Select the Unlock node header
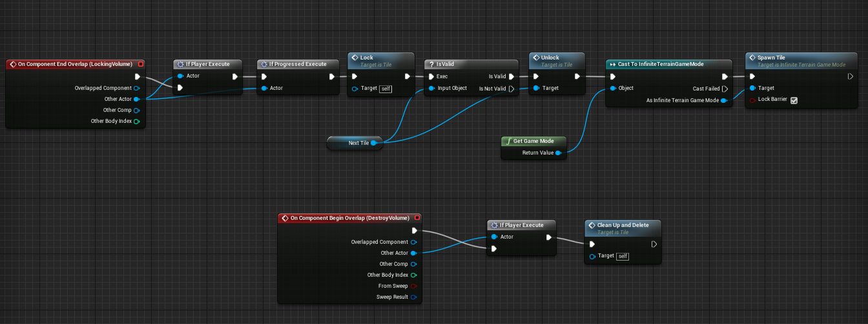 557,61
